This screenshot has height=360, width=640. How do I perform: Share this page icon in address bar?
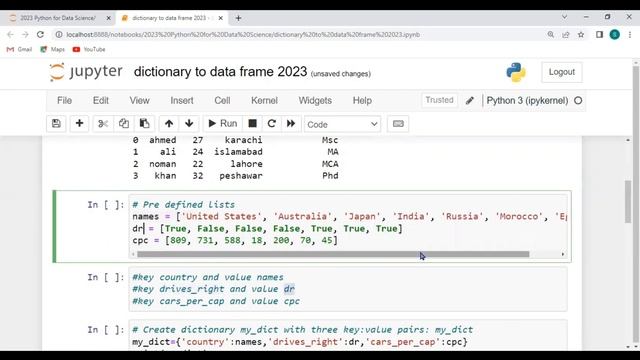(x=566, y=35)
